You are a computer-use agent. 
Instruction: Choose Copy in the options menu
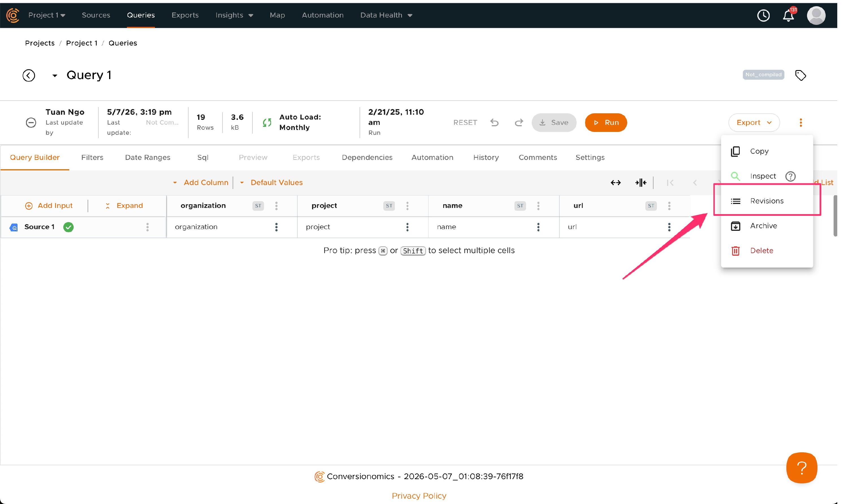tap(767, 151)
